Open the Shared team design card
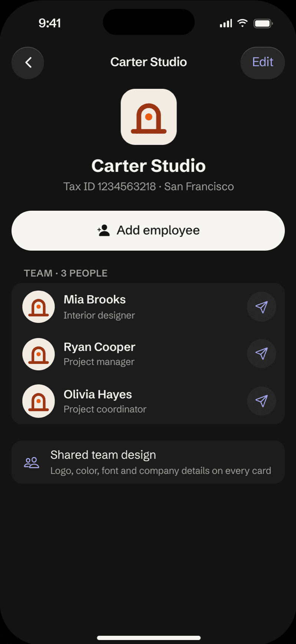The width and height of the screenshot is (296, 644). [x=148, y=462]
